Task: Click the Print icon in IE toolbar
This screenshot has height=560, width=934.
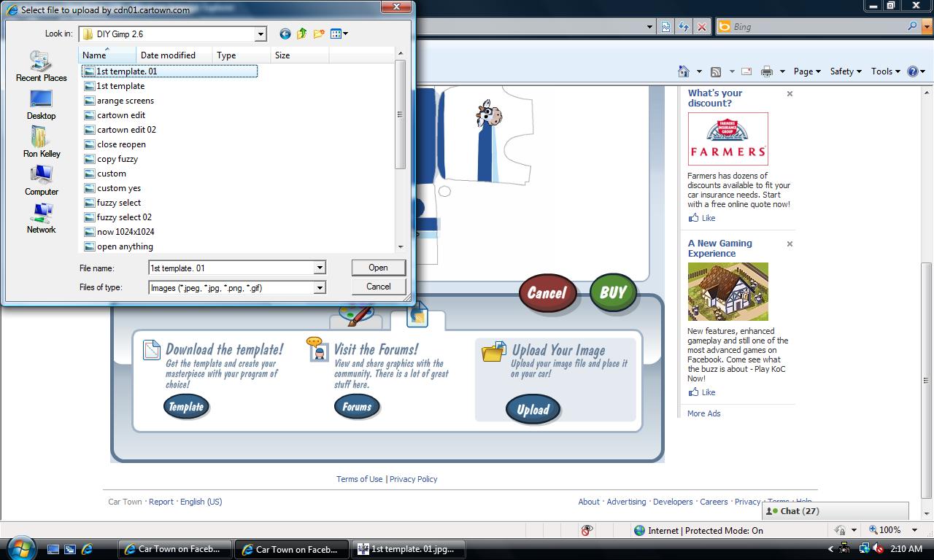Action: click(x=766, y=71)
